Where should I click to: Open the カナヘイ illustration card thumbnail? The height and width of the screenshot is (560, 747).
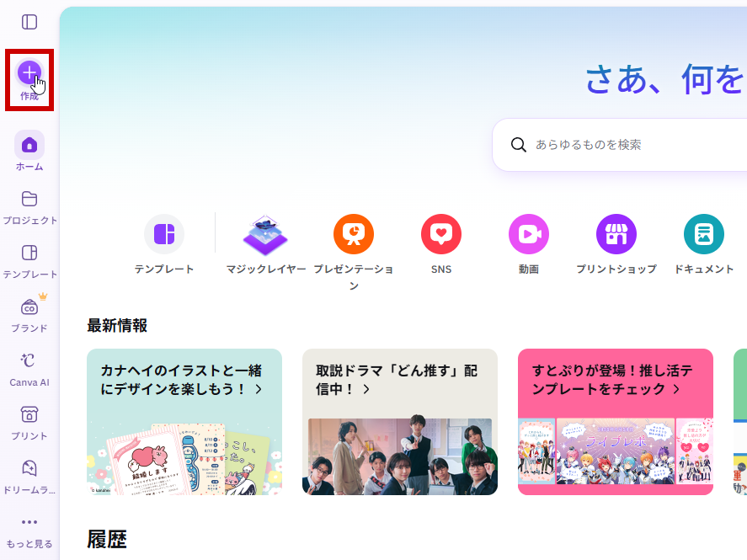tap(184, 458)
